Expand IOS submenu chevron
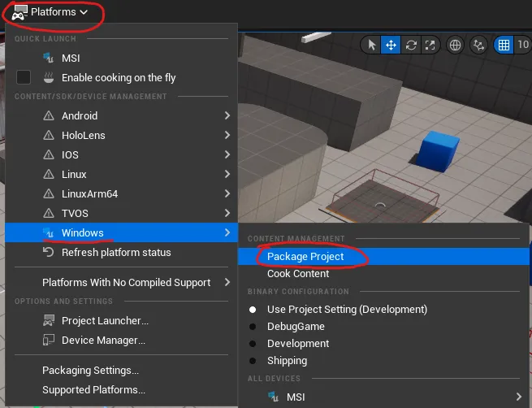Viewport: 532px width, 408px height. pos(227,154)
